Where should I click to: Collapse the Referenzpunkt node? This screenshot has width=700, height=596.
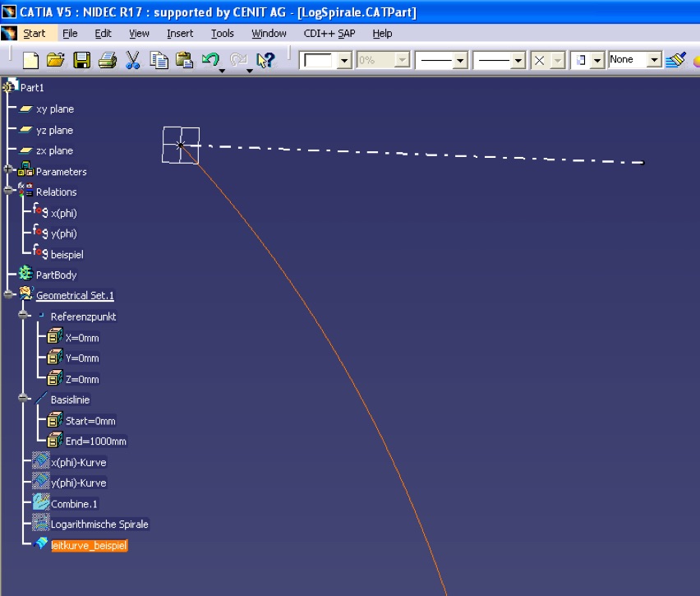23,315
